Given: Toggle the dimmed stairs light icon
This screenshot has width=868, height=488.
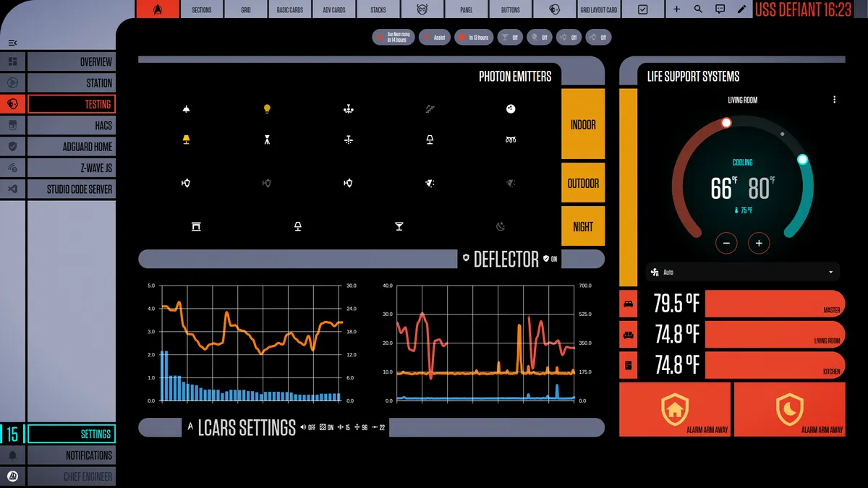Looking at the screenshot, I should (430, 109).
